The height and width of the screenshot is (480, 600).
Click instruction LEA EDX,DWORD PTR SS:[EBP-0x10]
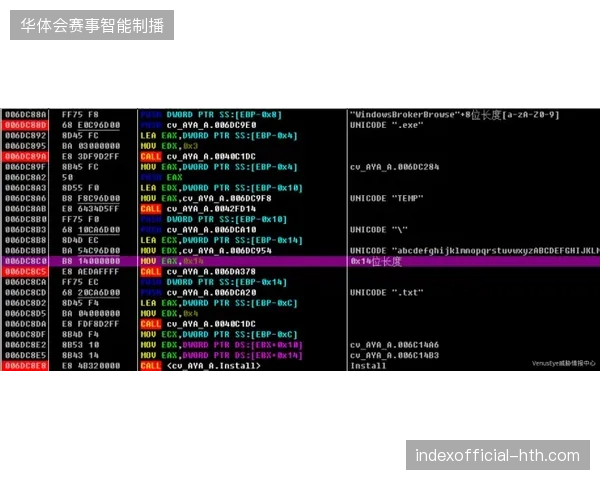point(222,188)
